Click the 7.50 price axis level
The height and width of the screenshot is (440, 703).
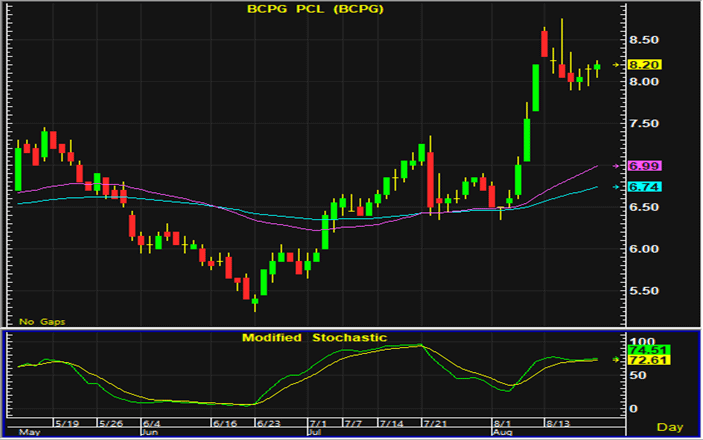coord(644,123)
